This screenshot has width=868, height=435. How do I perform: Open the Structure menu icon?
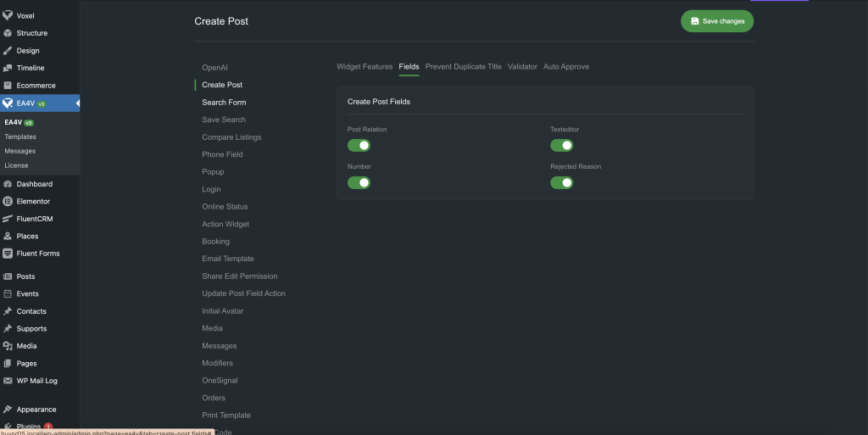click(x=8, y=33)
